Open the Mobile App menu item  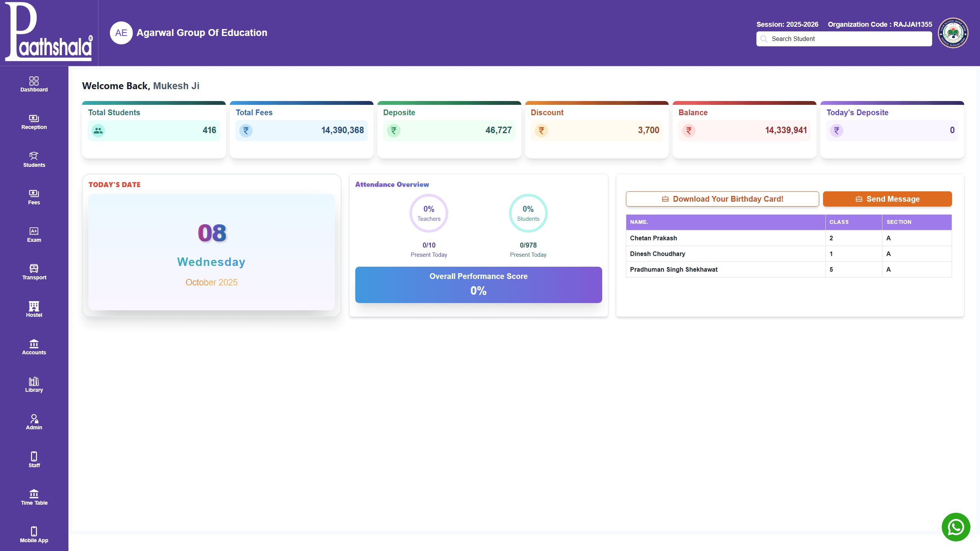[34, 535]
